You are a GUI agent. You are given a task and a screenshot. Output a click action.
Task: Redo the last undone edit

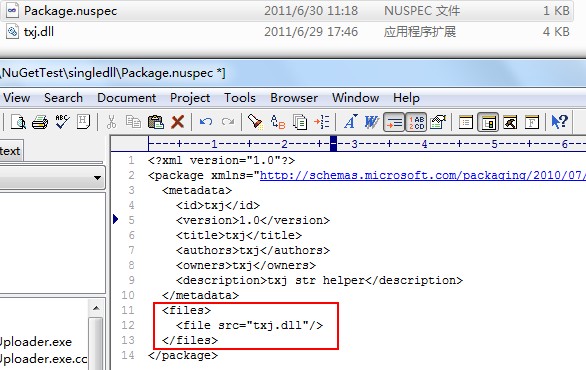(x=228, y=122)
